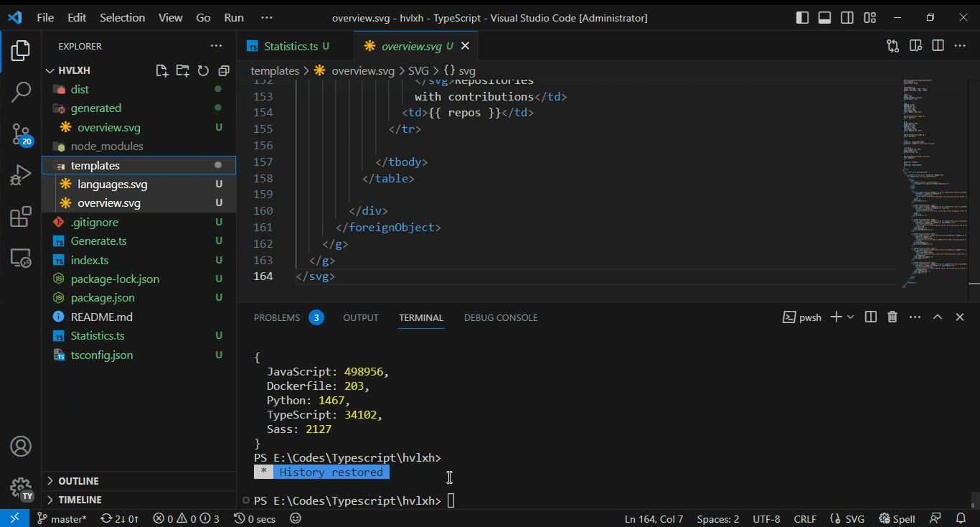The image size is (980, 527).
Task: Open the new terminal profile dropdown arrow
Action: point(851,317)
